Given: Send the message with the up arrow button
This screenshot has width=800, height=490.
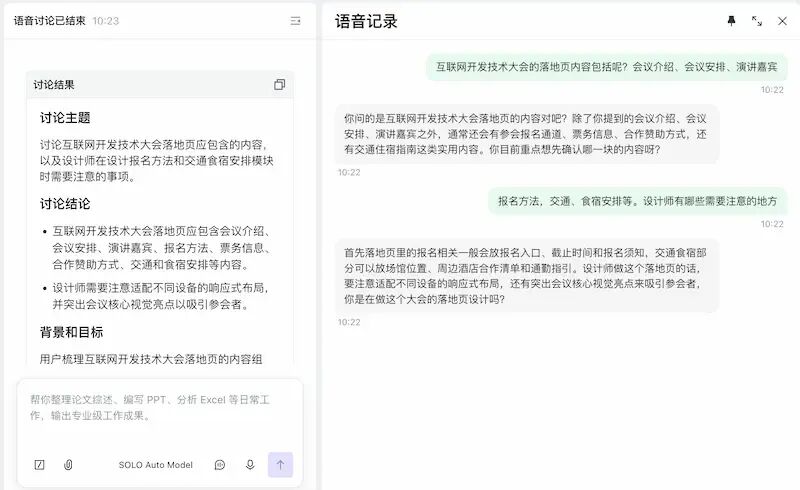Looking at the screenshot, I should pyautogui.click(x=281, y=464).
